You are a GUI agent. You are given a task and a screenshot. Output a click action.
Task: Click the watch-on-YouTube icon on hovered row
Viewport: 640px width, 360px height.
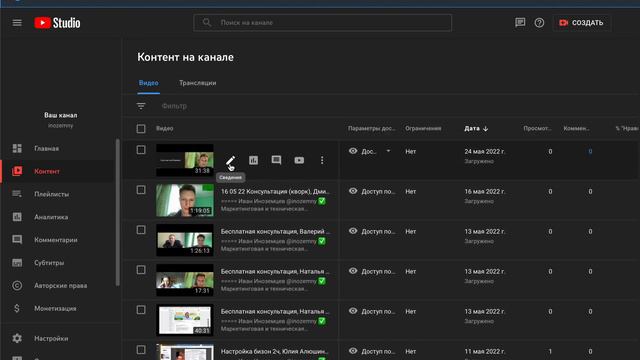(299, 160)
